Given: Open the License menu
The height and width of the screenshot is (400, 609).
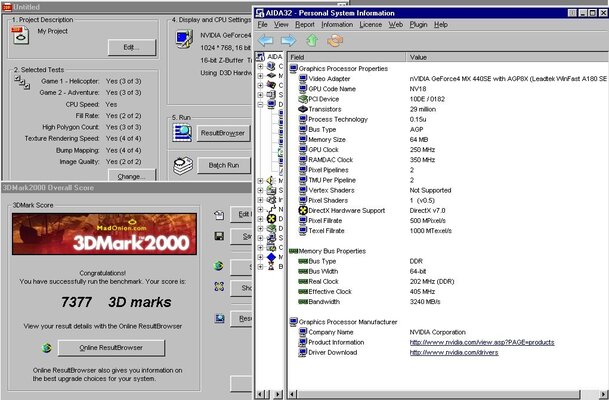Looking at the screenshot, I should click(371, 24).
